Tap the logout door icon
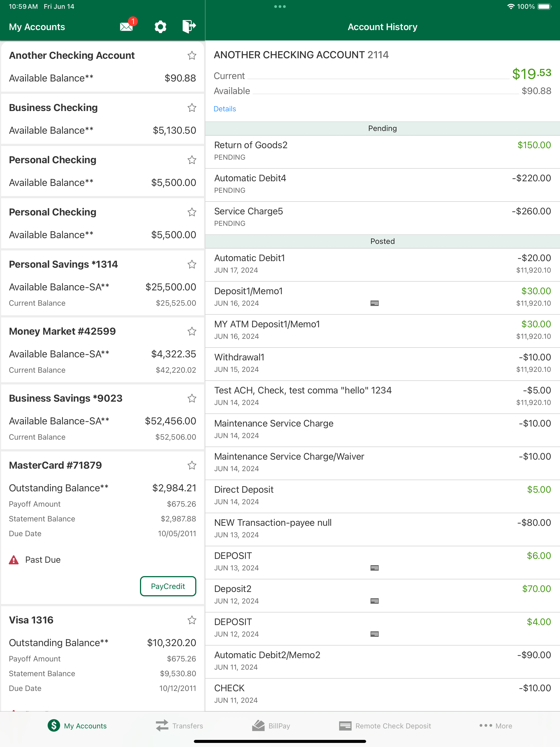This screenshot has height=747, width=560. [x=189, y=26]
